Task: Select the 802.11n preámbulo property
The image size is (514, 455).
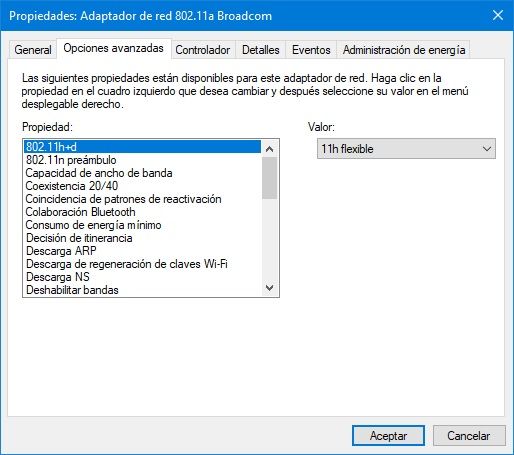Action: tap(142, 160)
